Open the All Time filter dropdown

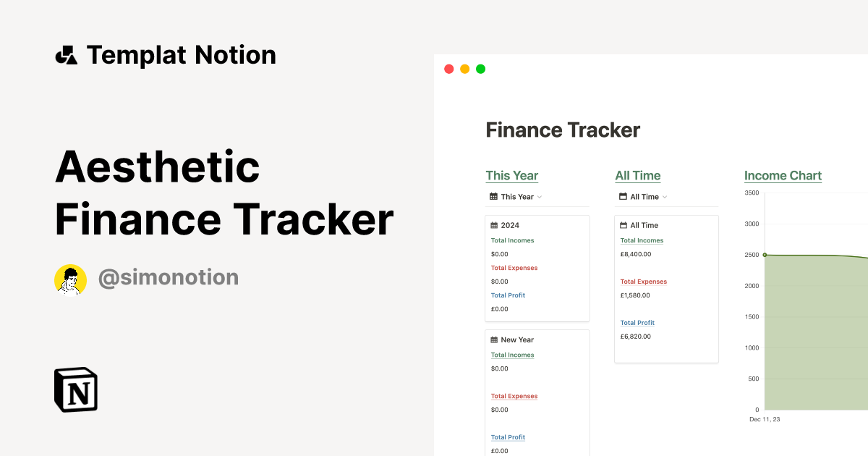642,196
